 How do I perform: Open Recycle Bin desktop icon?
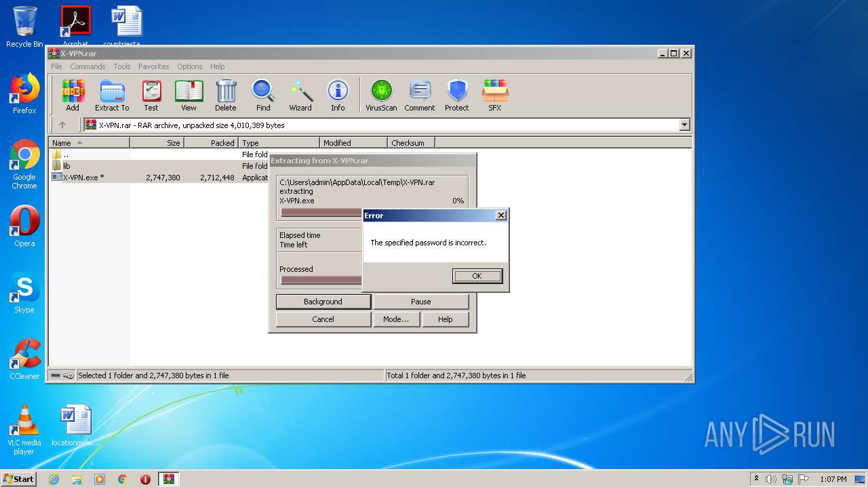(x=24, y=27)
